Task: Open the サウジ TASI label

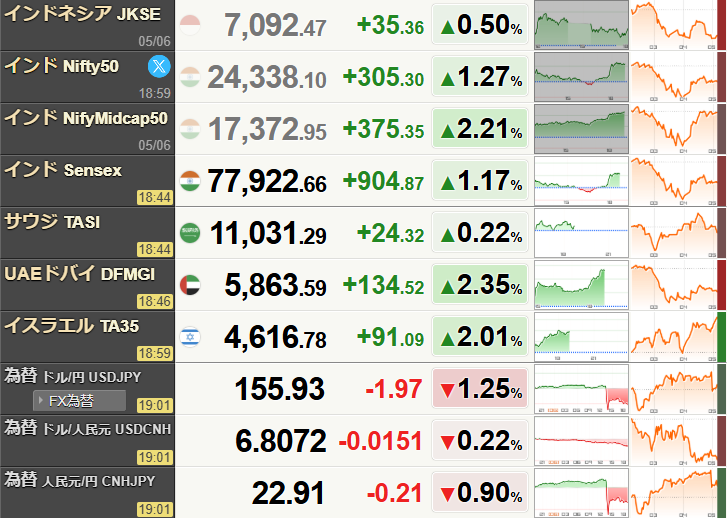Action: [x=52, y=222]
